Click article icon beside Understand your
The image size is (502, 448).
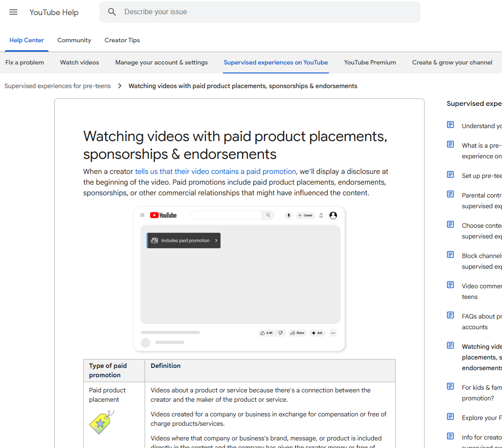pos(450,125)
